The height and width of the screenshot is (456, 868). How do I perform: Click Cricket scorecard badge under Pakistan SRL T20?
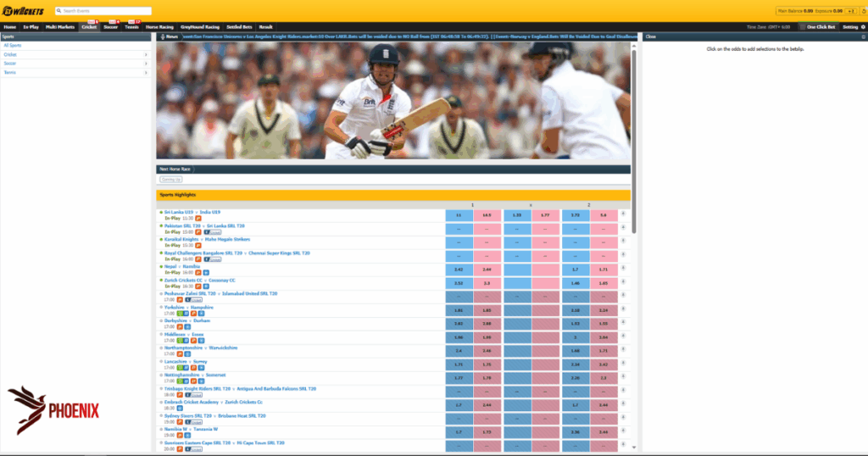[x=213, y=232]
